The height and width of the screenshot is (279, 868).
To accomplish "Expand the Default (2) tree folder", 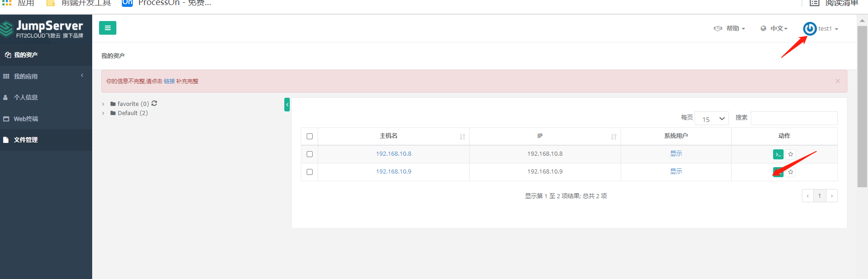I will [103, 113].
